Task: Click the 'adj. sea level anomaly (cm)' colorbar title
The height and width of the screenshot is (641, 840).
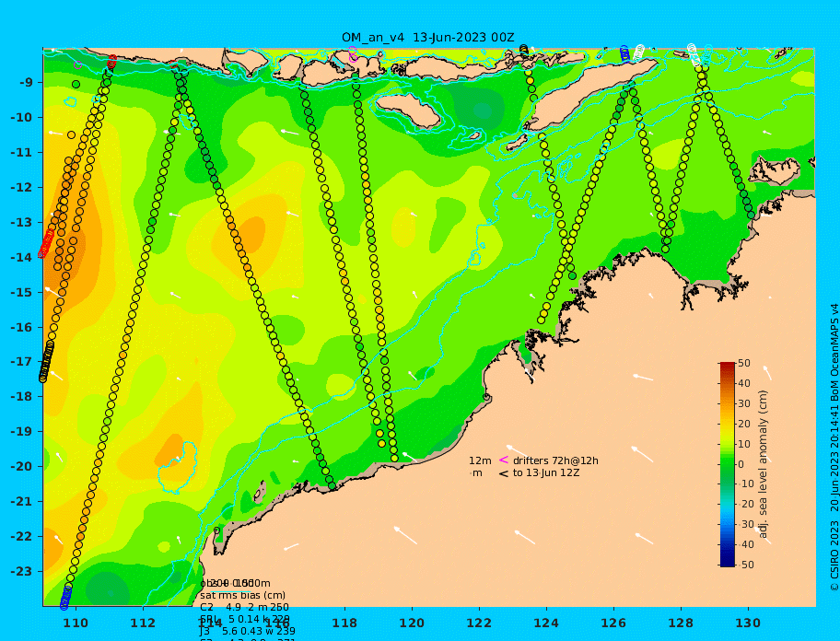Action: click(x=763, y=464)
